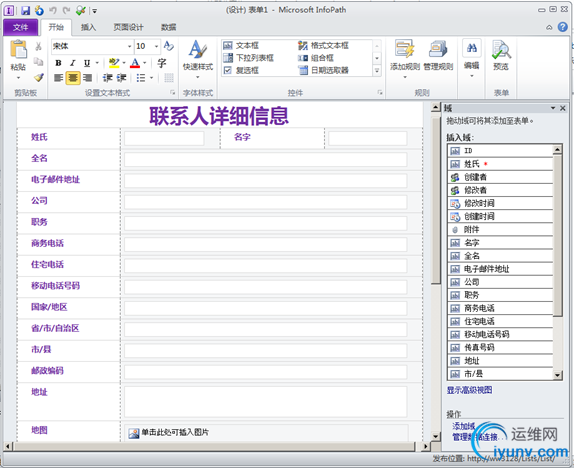574x468 pixels.
Task: Collapse the ribbon with caret icon
Action: [x=549, y=27]
